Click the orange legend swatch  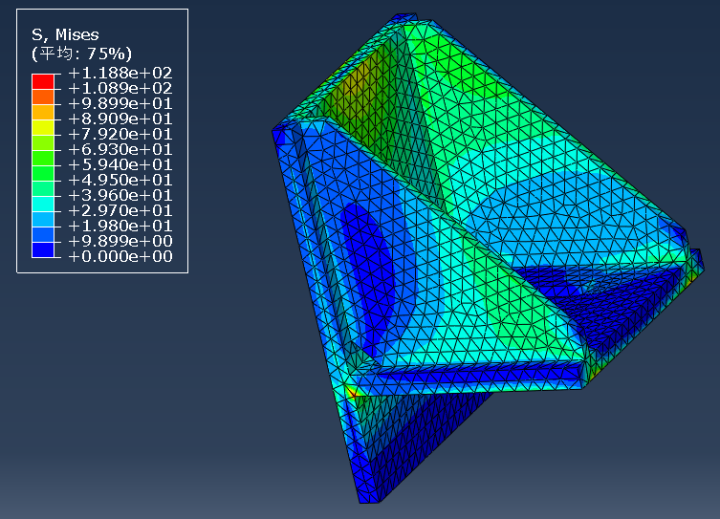pos(43,112)
